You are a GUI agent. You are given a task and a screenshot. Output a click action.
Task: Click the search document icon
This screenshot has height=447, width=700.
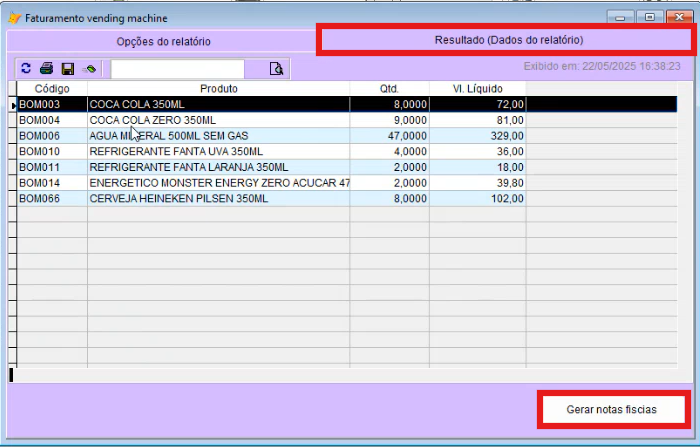click(277, 69)
